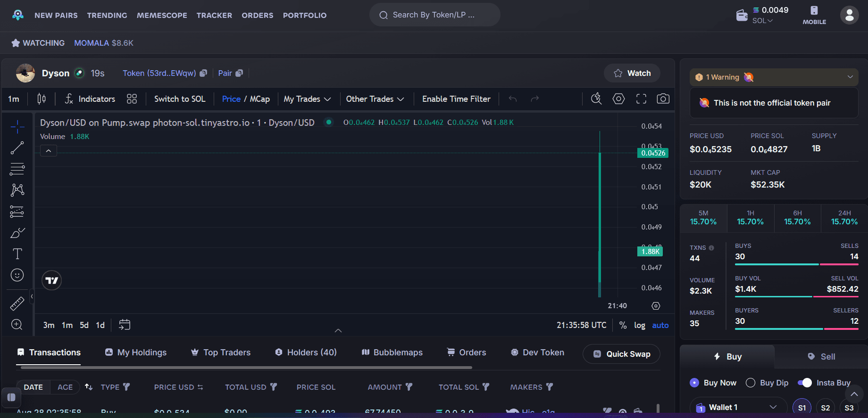Expand the My Trades dropdown

[x=307, y=99]
